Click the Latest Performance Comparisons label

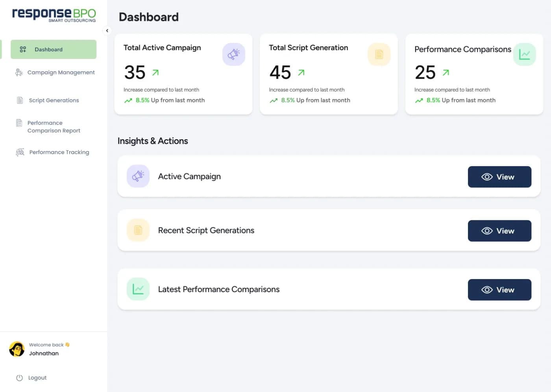point(219,289)
